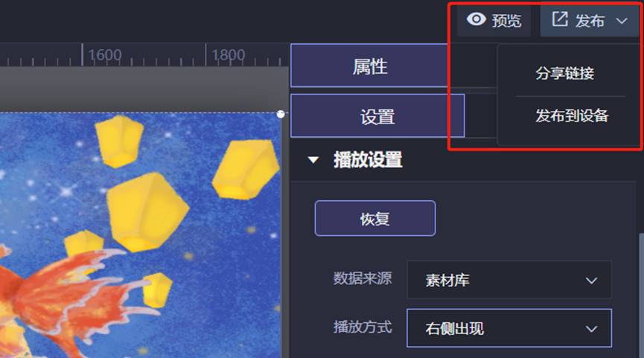Screen dimensions: 644x358
Task: Choose 发布到设备 menu entry
Action: (x=572, y=116)
